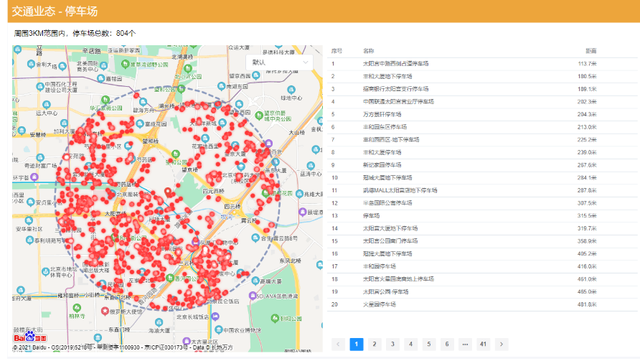Go to previous page arrow in pagination
This screenshot has height=361, width=640.
click(x=338, y=344)
